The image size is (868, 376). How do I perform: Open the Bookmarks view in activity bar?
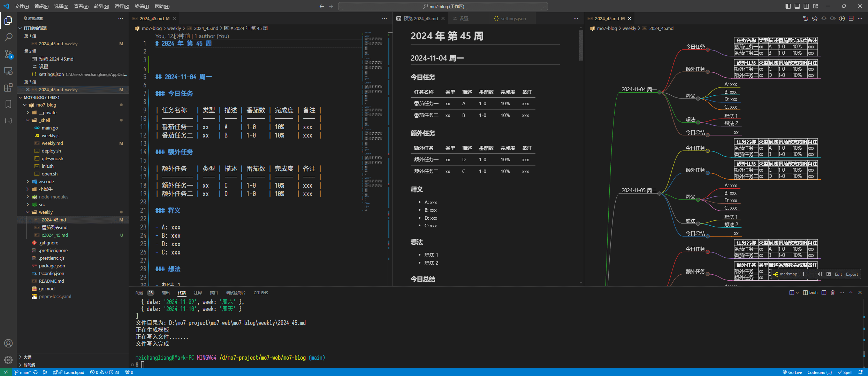click(x=8, y=104)
